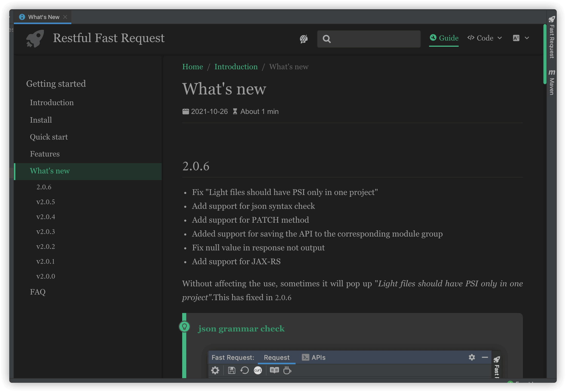Open Quick start in sidebar
This screenshot has width=566, height=392.
[49, 137]
